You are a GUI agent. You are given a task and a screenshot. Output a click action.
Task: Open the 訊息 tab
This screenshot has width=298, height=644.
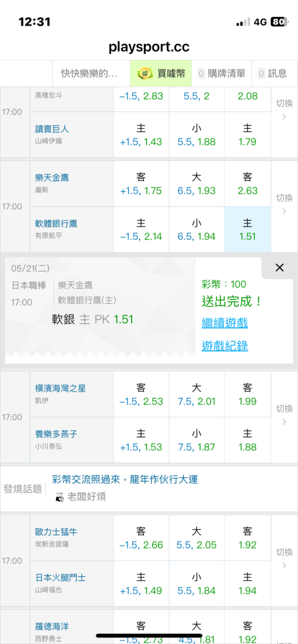click(x=275, y=73)
